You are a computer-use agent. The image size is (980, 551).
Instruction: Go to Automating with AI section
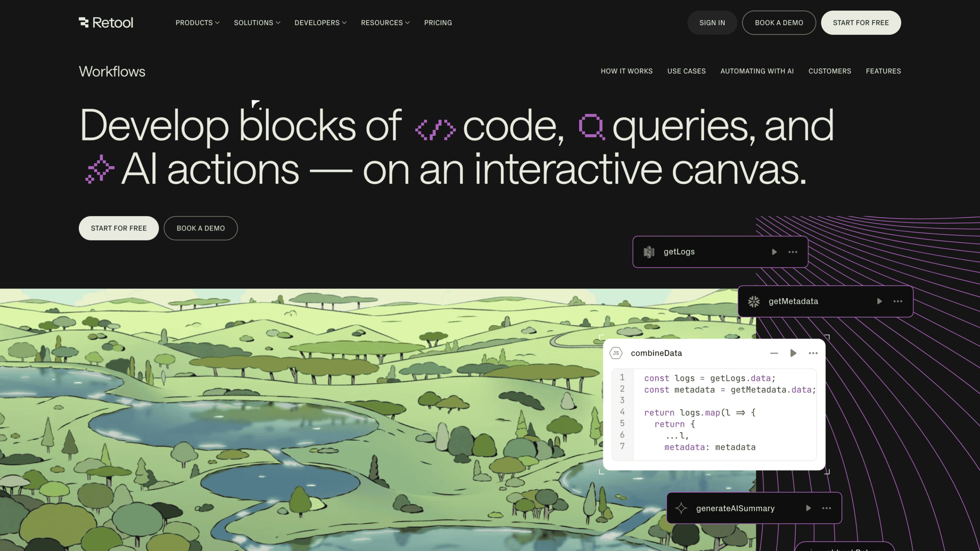tap(757, 71)
